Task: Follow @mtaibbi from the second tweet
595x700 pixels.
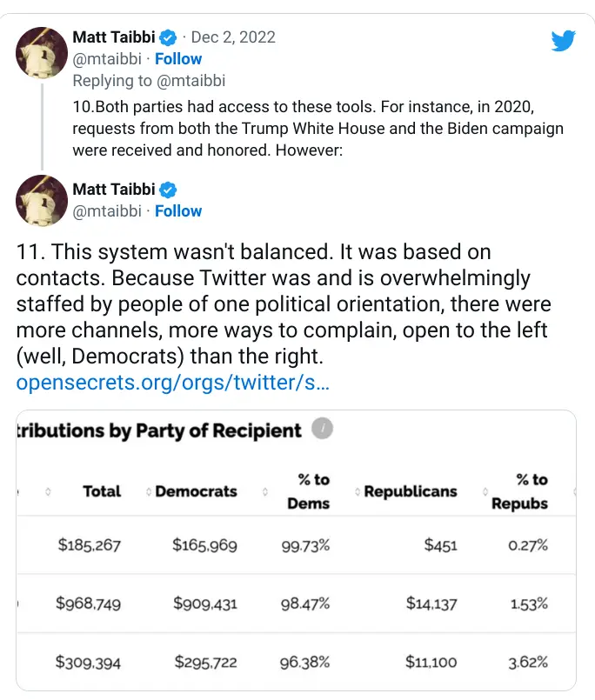Action: pyautogui.click(x=178, y=211)
